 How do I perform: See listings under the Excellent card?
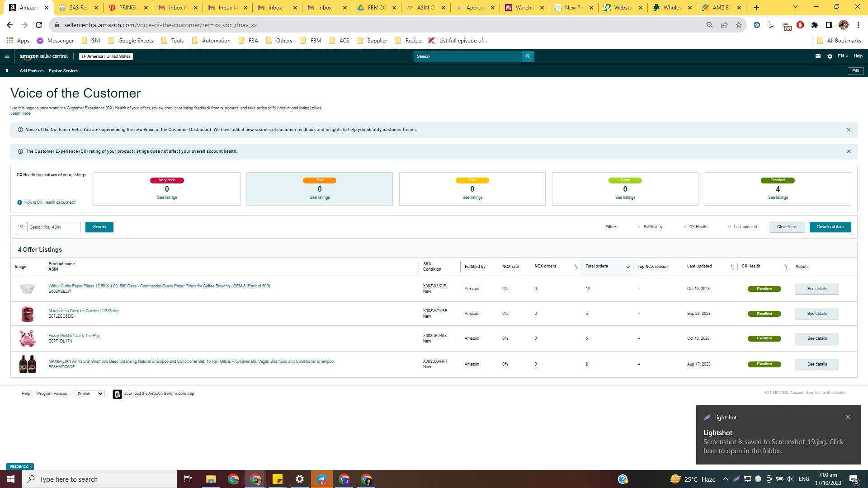(x=778, y=198)
